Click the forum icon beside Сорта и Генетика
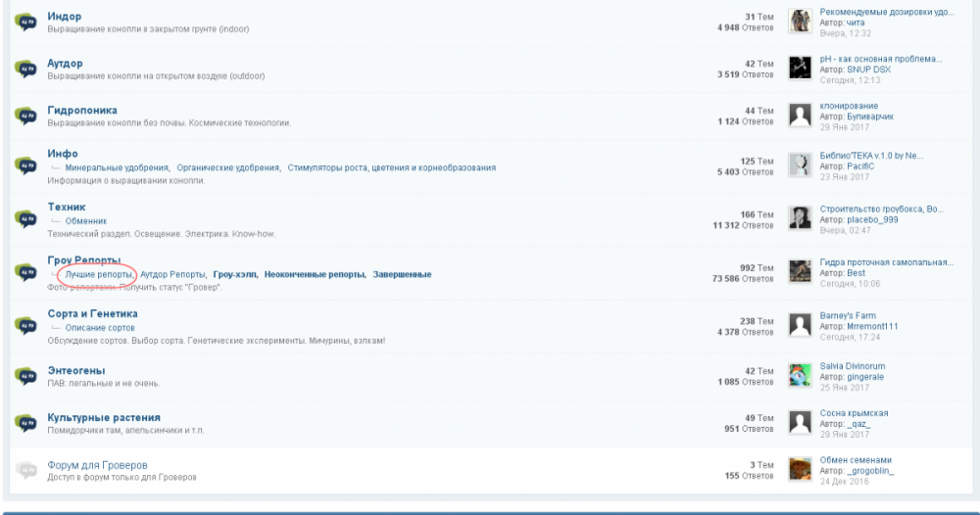This screenshot has height=515, width=980. click(25, 326)
